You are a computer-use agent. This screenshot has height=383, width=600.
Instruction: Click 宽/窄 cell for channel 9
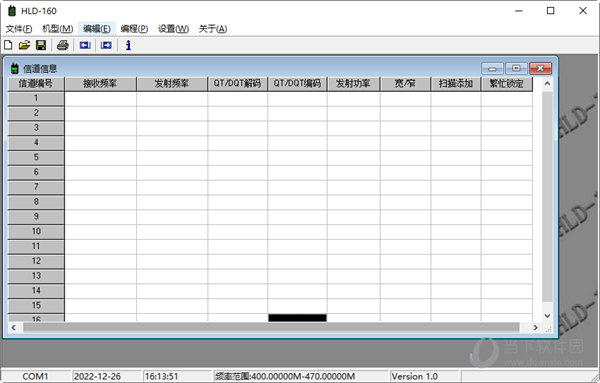coord(406,217)
